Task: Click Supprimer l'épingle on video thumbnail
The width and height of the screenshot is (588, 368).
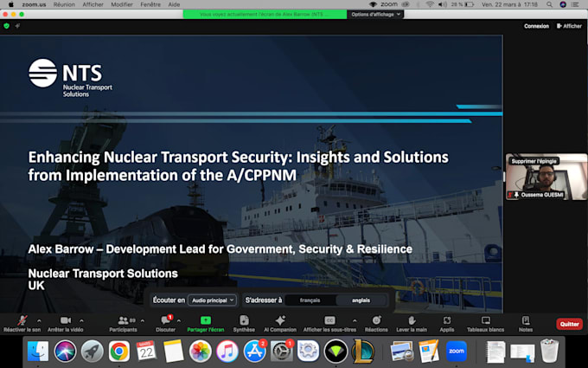Action: [x=534, y=161]
